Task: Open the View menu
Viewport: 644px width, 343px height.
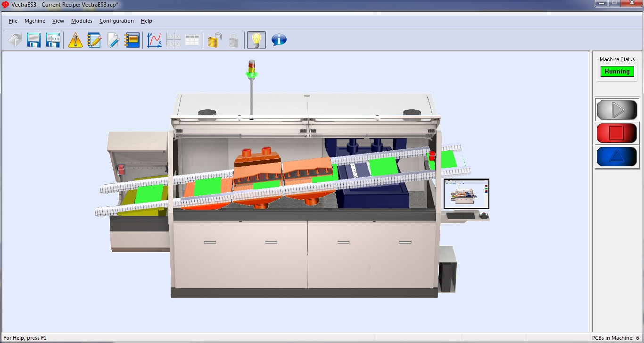Action: coord(58,21)
